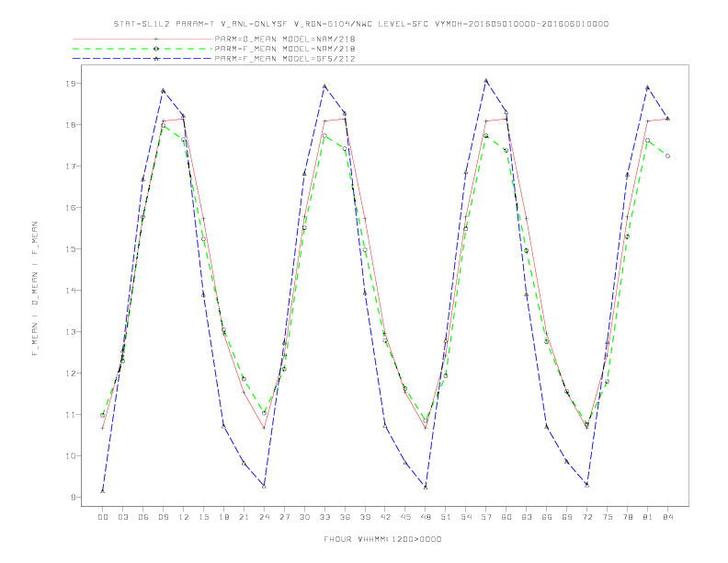
Task: Click x-axis label FHOUR VHHMM:1200>0000
Action: (x=382, y=539)
